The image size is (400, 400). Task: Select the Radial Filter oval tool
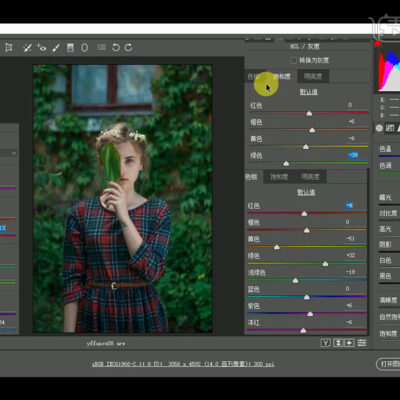pyautogui.click(x=85, y=48)
